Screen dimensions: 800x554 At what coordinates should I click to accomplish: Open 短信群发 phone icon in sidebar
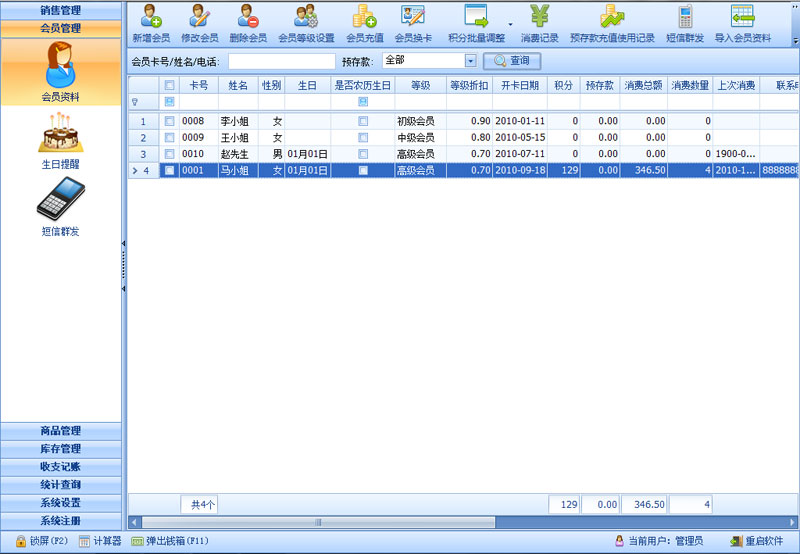click(x=60, y=198)
